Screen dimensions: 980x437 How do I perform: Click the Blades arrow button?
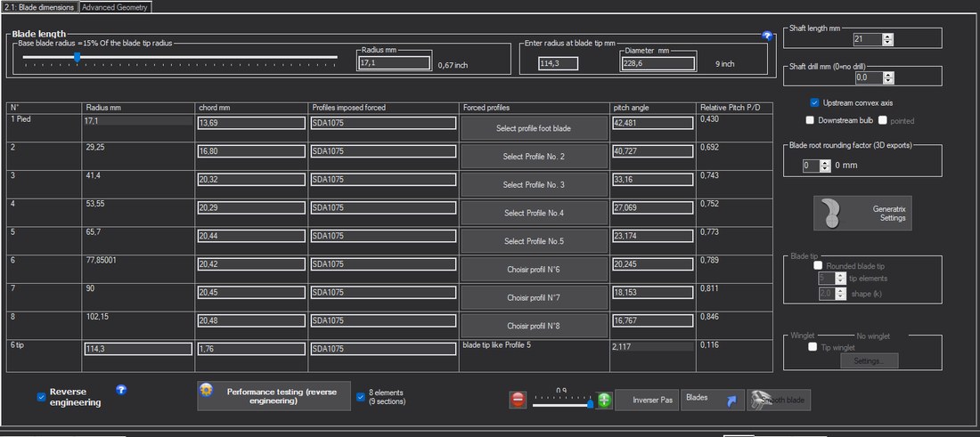pyautogui.click(x=713, y=400)
